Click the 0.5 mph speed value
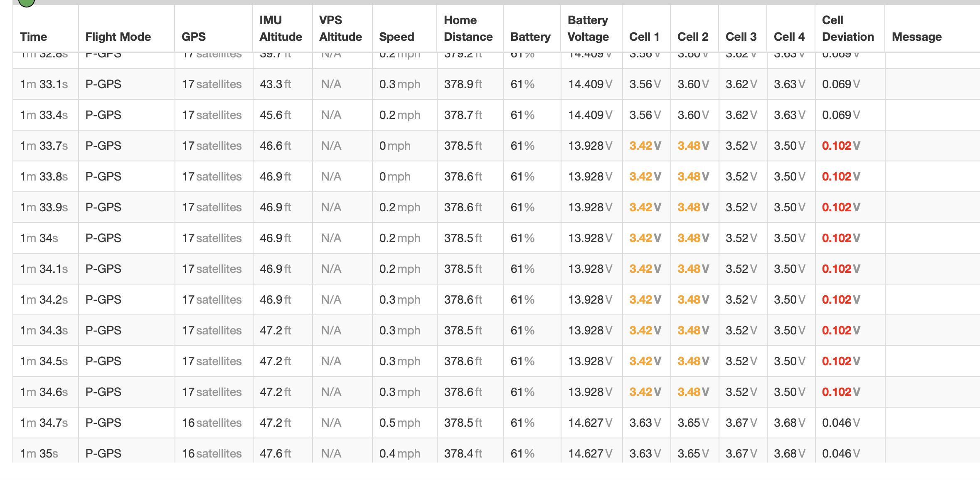The height and width of the screenshot is (480, 980). pos(400,423)
